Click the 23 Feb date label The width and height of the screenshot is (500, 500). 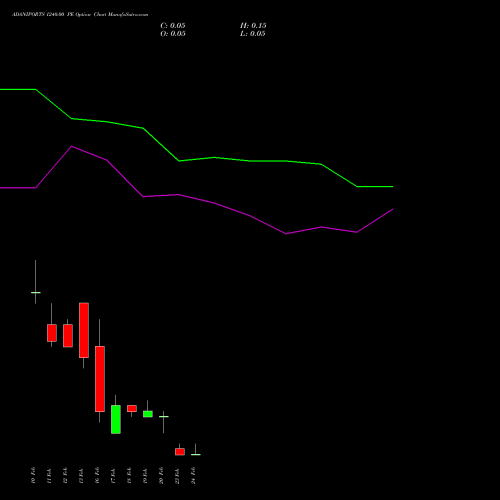pos(177,475)
